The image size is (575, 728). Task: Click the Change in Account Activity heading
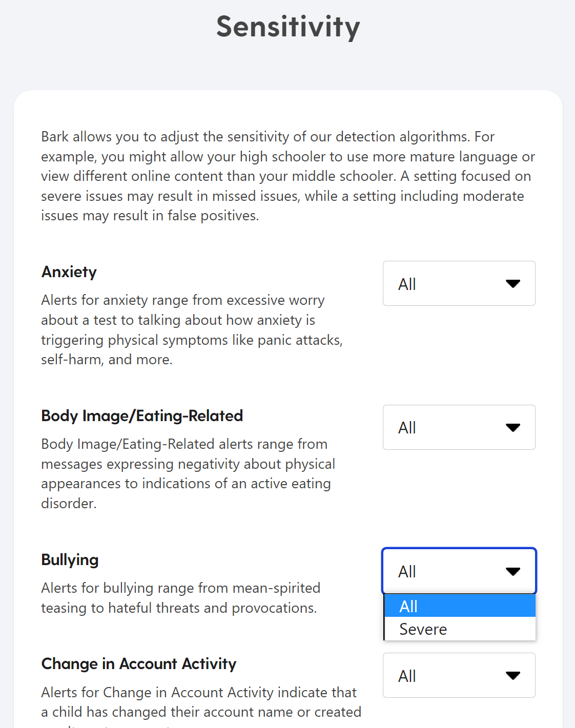coord(138,663)
